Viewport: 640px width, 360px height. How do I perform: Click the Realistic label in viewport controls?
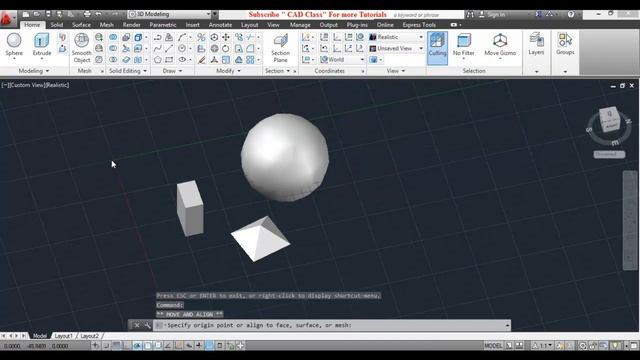[x=57, y=85]
